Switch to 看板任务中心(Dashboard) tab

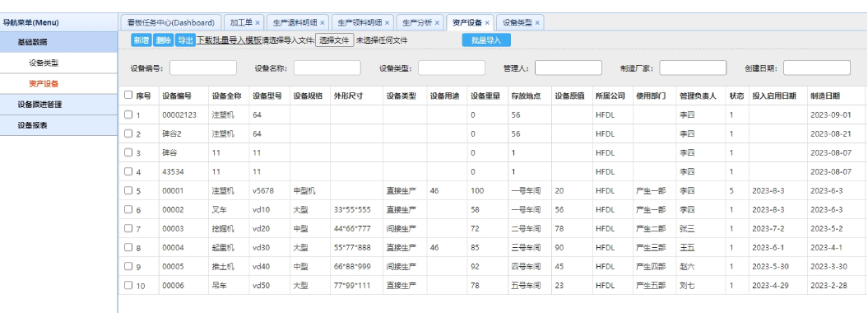pyautogui.click(x=170, y=23)
